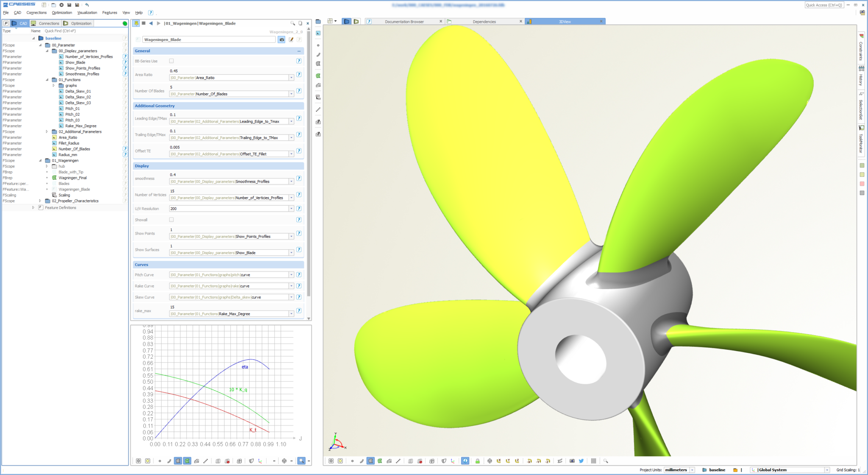This screenshot has width=868, height=475.
Task: Click the red color swatch on the right edge
Action: (862, 184)
